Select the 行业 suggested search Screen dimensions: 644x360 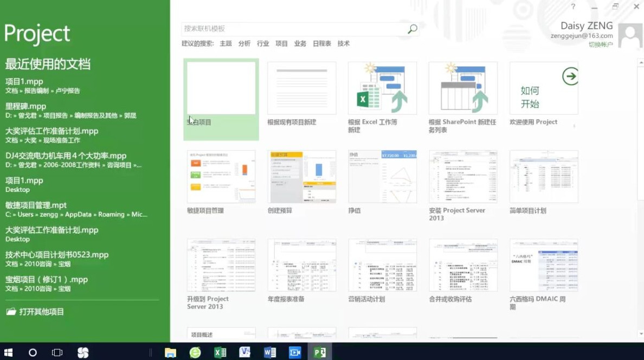pos(263,43)
